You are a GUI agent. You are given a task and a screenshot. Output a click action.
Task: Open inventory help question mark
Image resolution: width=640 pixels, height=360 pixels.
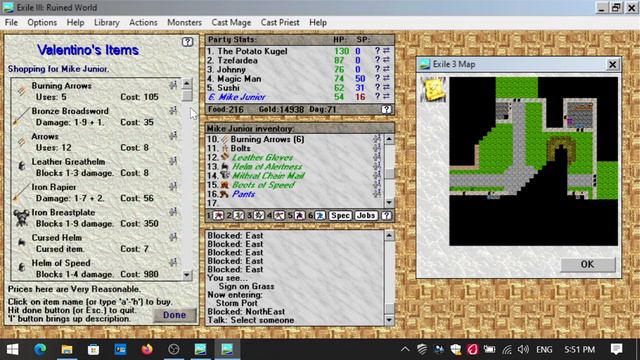pyautogui.click(x=386, y=216)
